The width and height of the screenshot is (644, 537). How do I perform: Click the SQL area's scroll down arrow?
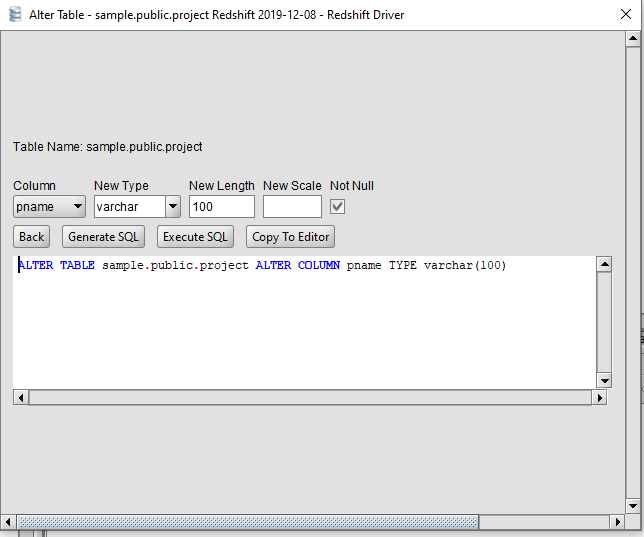pos(604,380)
